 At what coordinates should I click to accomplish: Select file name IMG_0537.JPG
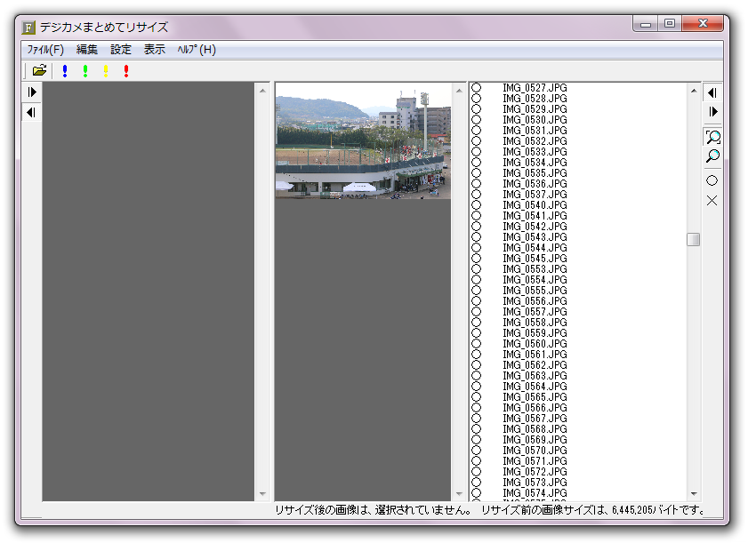[535, 194]
